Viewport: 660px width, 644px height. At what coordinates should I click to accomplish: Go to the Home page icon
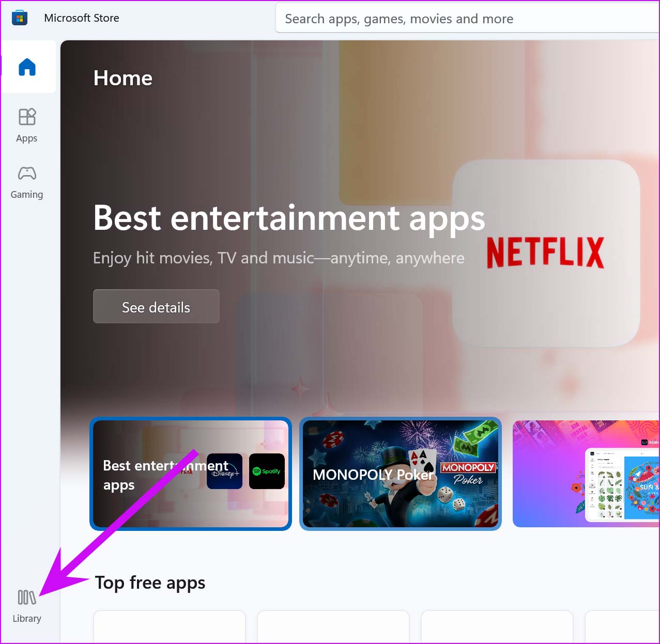point(27,67)
